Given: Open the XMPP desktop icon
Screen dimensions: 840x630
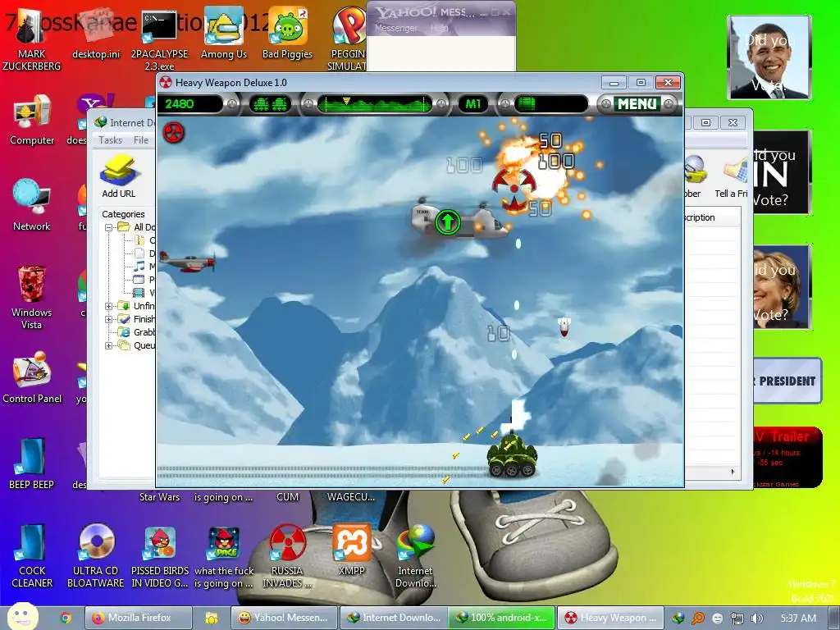Looking at the screenshot, I should tap(351, 549).
